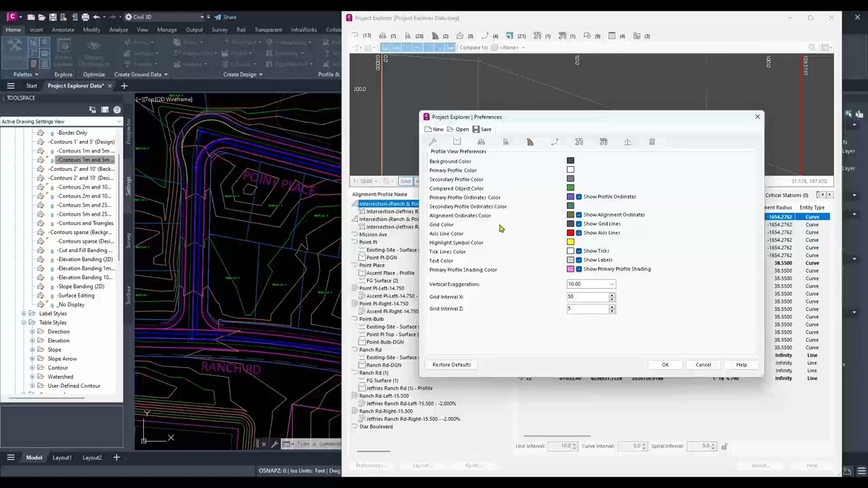Click the yellow Highlight Symbol Color swatch

(x=570, y=242)
